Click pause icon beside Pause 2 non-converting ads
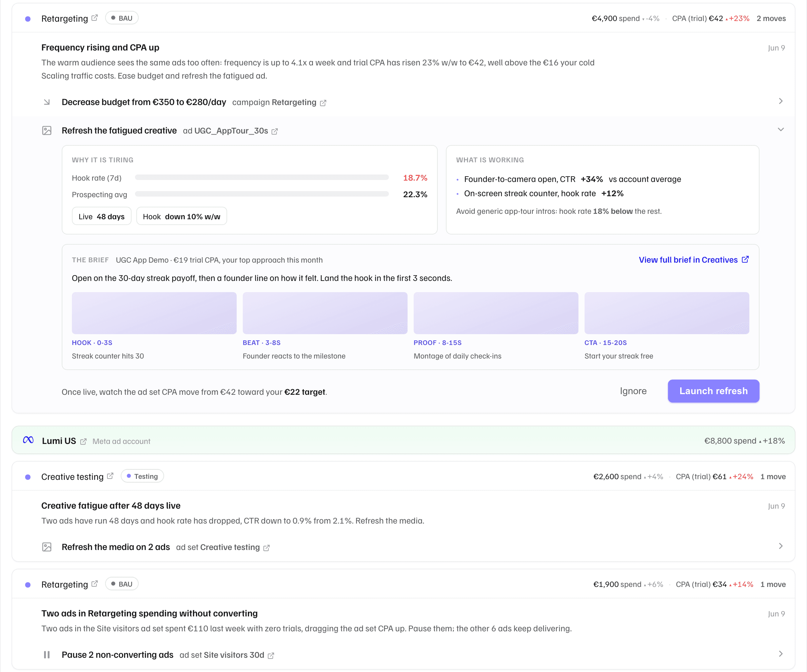 (x=47, y=655)
